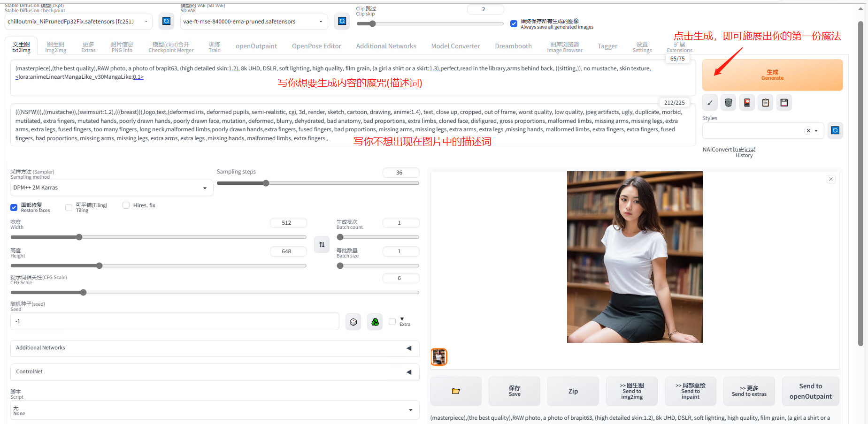Image resolution: width=868 pixels, height=424 pixels.
Task: Switch to the img2img tab
Action: tap(55, 47)
